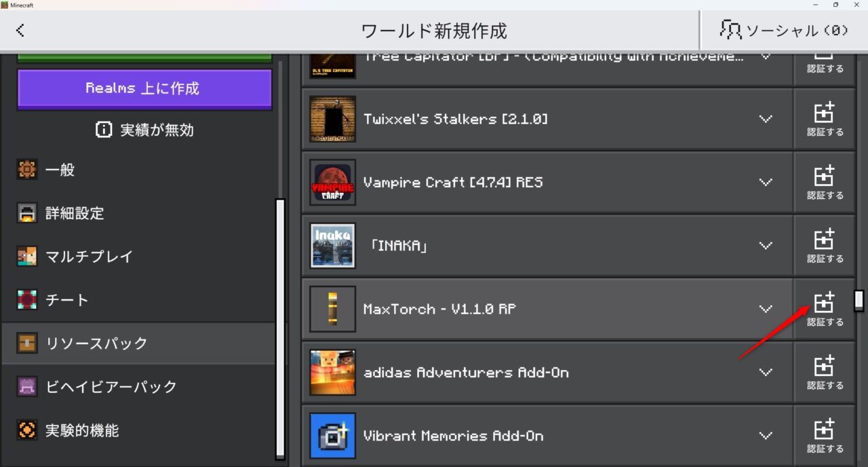868x467 pixels.
Task: Select the リソースパック tab
Action: [x=138, y=343]
